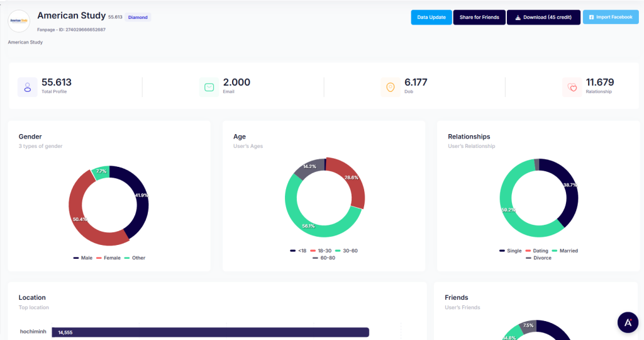
Task: Click the 59.2% Married relationship segment
Action: 508,210
